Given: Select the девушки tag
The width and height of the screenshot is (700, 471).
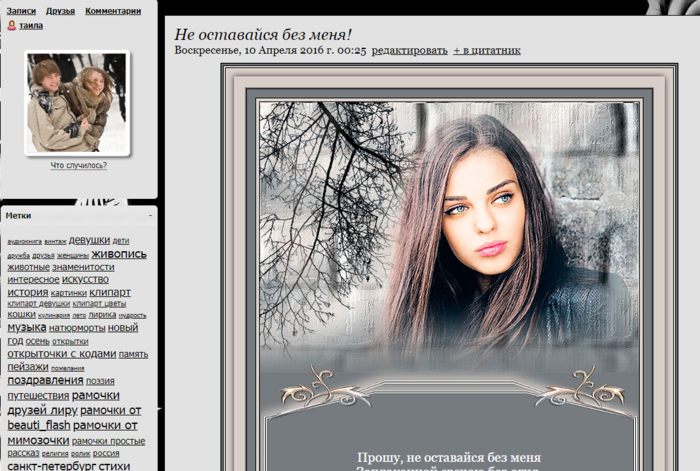Looking at the screenshot, I should pyautogui.click(x=89, y=240).
